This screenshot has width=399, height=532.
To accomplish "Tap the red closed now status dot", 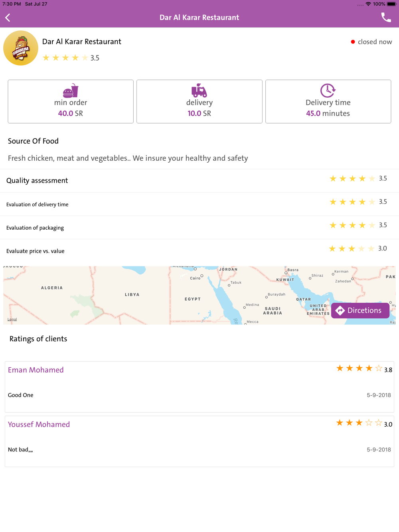I will point(353,42).
